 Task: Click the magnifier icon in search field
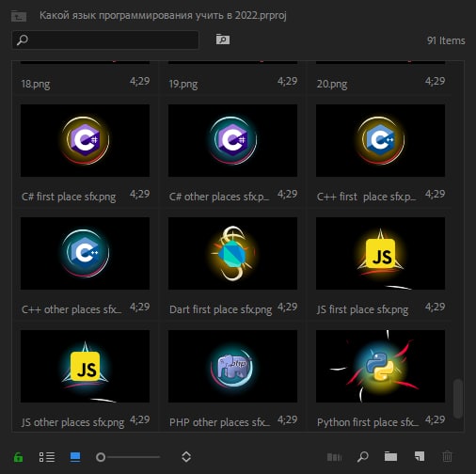click(23, 39)
